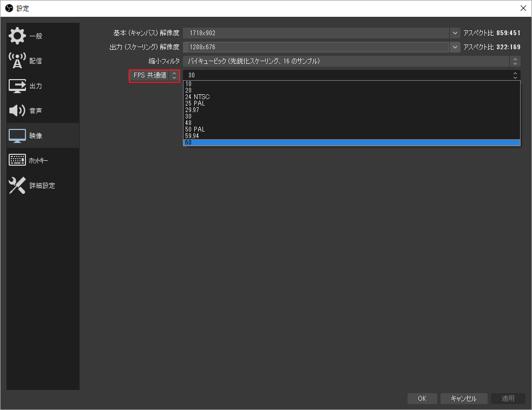This screenshot has height=410, width=532.
Task: Click the 基本 (キャンバス) 解像度 label
Action: (146, 33)
